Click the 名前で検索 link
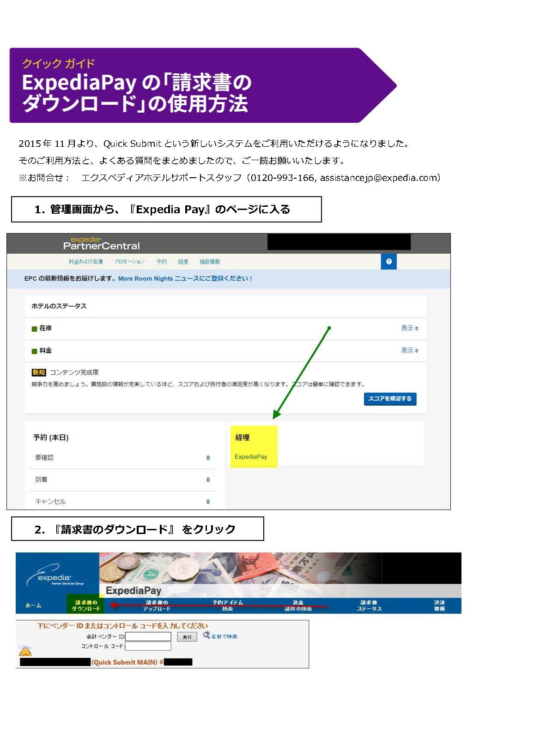Image resolution: width=546 pixels, height=756 pixels. click(224, 636)
